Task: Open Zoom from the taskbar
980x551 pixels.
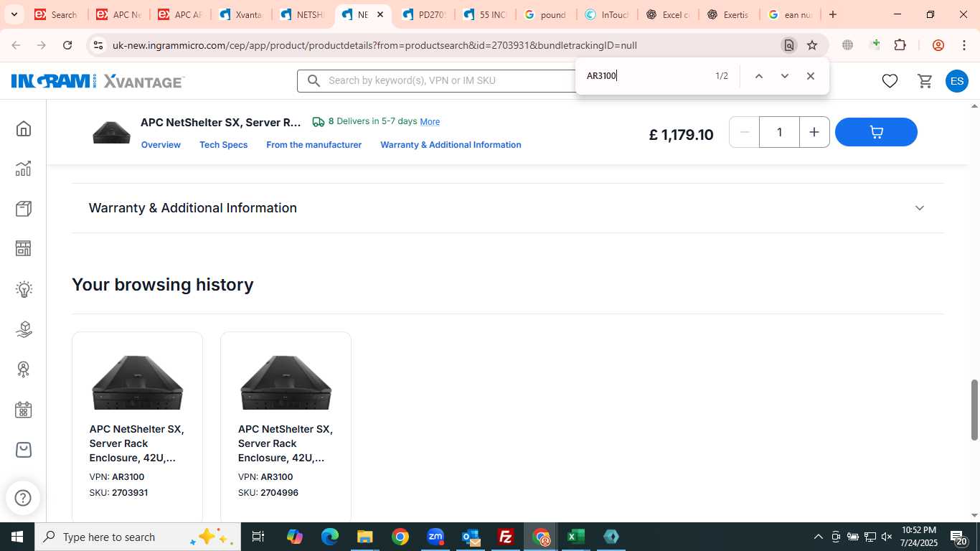Action: tap(435, 537)
